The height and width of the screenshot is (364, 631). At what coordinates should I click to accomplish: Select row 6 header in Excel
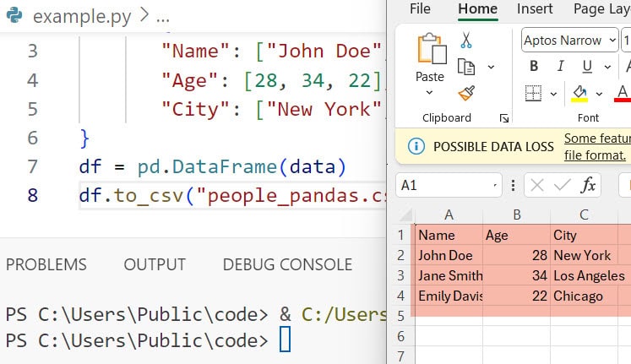[x=400, y=336]
